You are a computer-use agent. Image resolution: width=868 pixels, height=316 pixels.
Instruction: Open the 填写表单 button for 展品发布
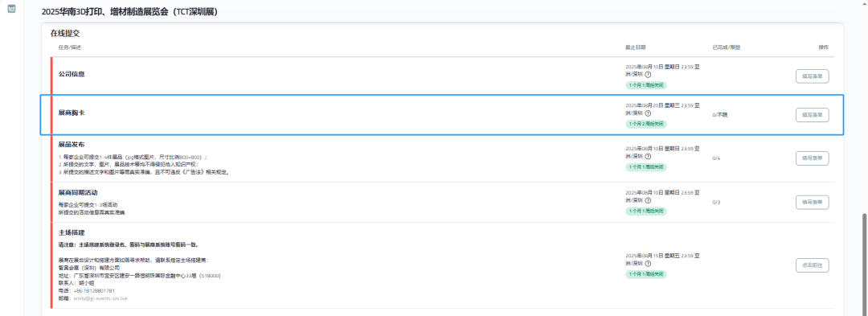click(x=812, y=158)
